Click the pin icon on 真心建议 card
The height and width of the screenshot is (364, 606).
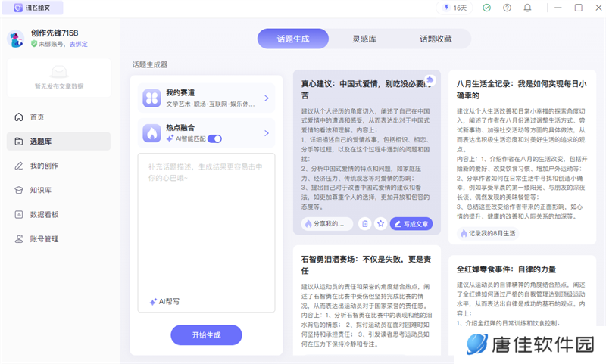430,80
